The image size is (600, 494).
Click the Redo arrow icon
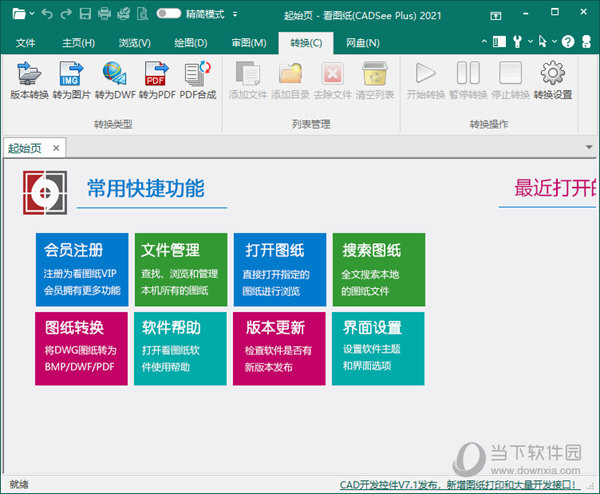(66, 14)
